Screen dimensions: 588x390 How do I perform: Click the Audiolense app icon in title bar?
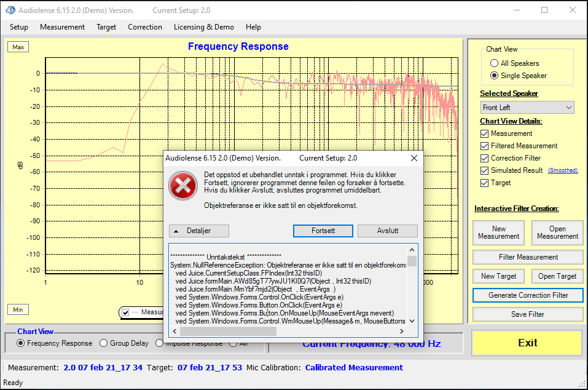pyautogui.click(x=10, y=10)
